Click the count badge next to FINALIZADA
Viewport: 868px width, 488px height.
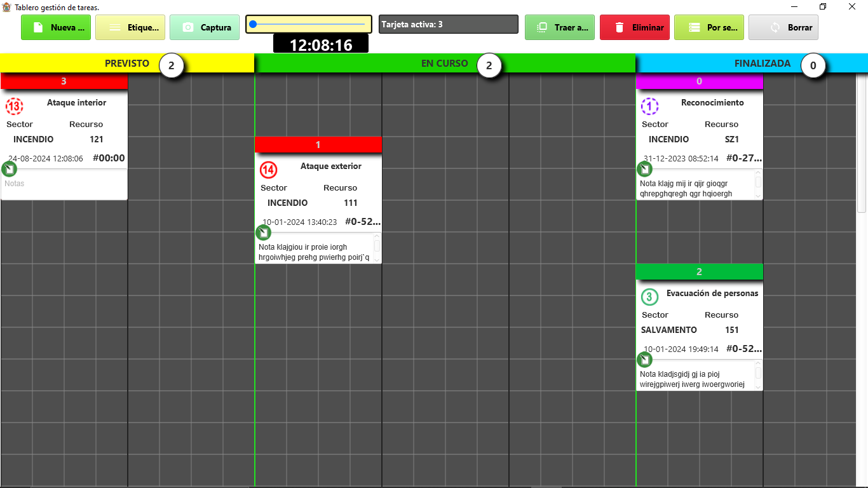[x=813, y=65]
